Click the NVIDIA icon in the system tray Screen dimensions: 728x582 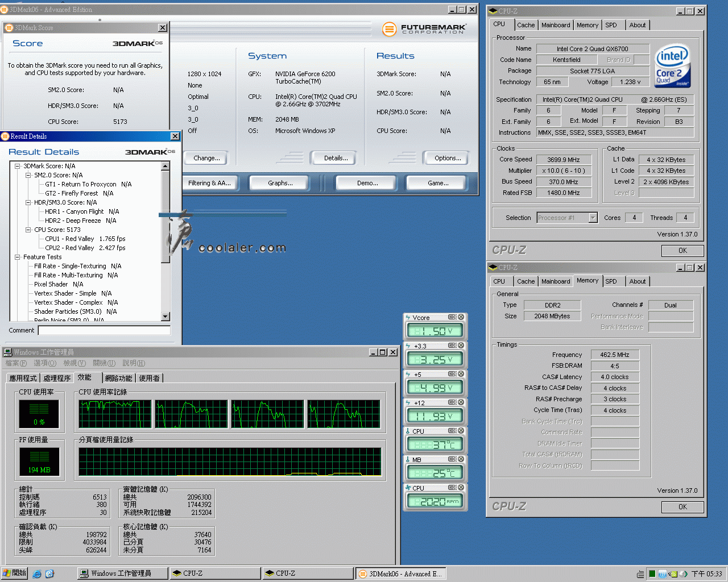[x=673, y=574]
